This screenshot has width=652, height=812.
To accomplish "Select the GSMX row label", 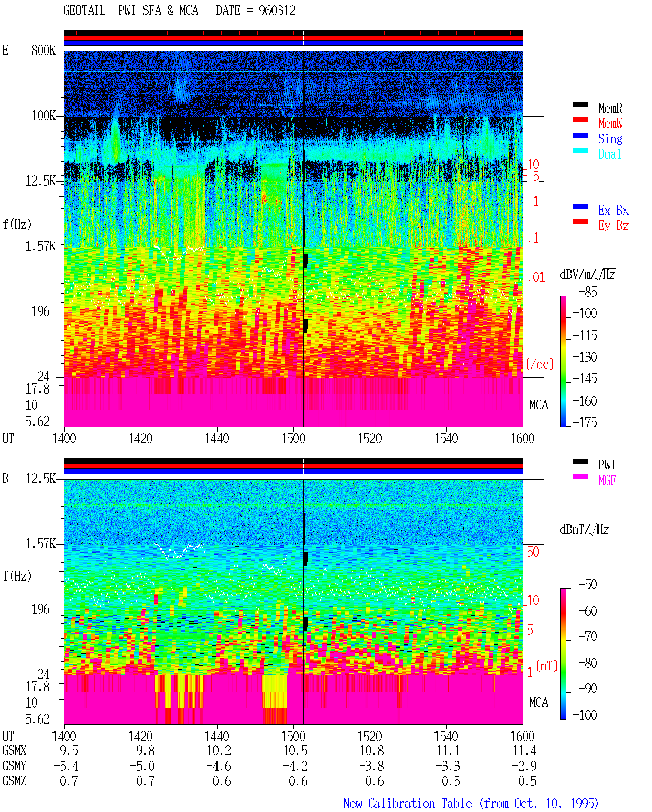I will point(14,751).
